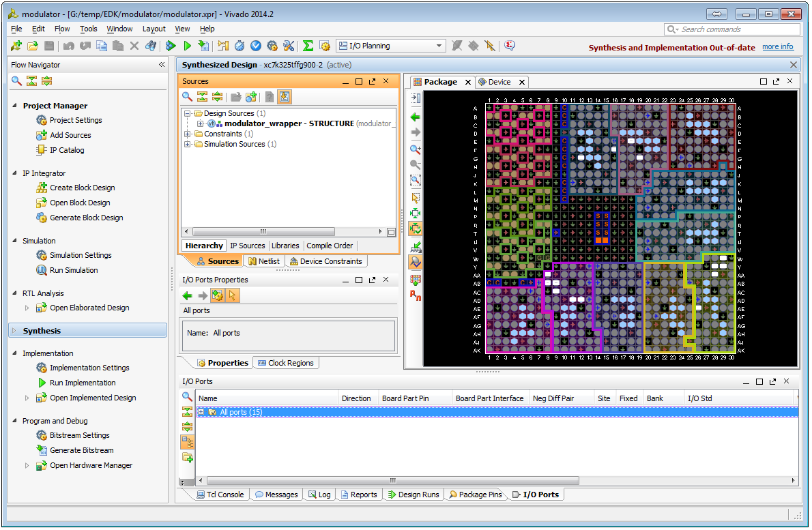Expand Open Hardware Manager entry
The image size is (812, 530).
(x=27, y=466)
